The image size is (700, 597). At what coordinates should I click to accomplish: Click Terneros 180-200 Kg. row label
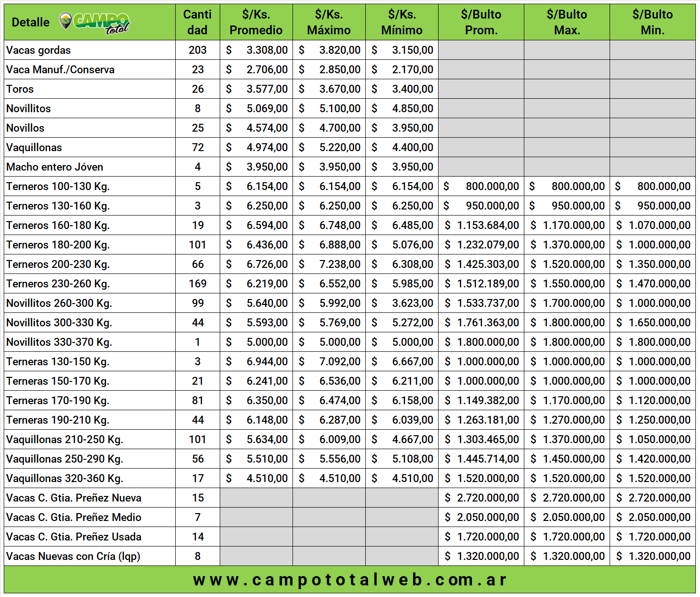(x=58, y=245)
